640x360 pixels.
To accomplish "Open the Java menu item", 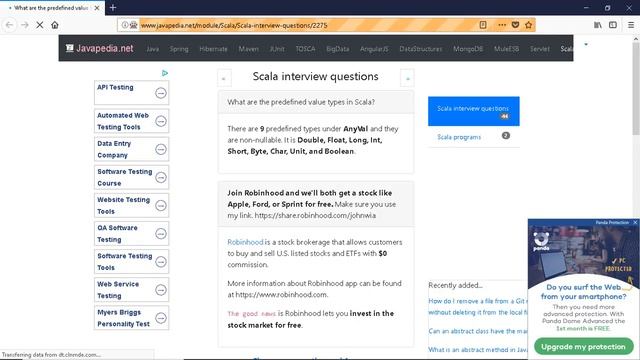I will pos(153,49).
